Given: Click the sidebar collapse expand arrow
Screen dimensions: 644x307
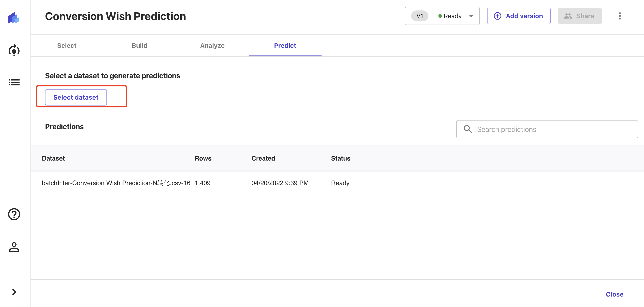Looking at the screenshot, I should point(14,292).
